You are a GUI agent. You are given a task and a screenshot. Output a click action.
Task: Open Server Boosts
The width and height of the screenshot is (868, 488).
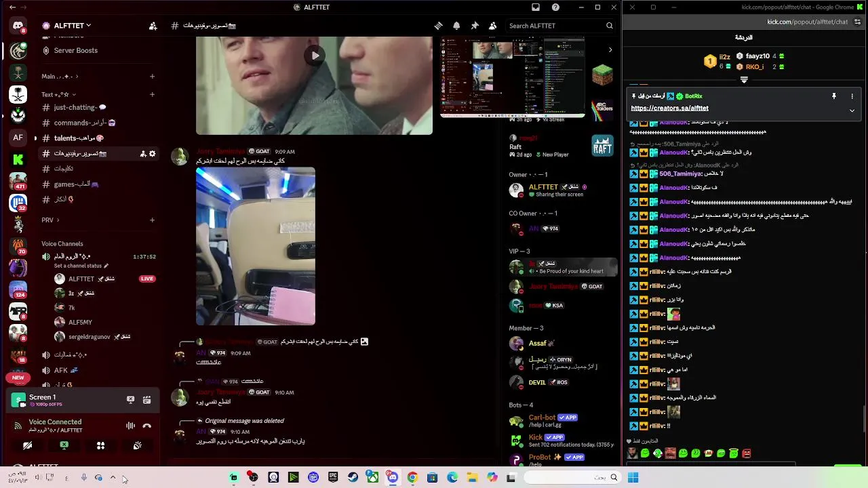76,50
